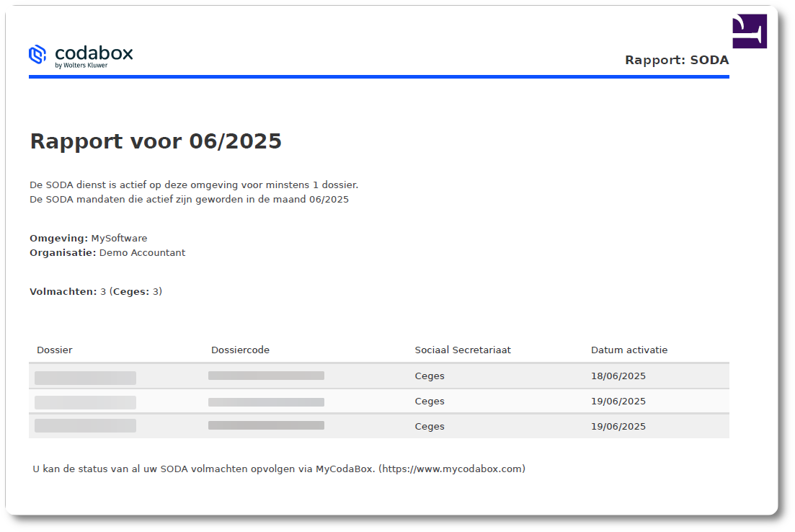The width and height of the screenshot is (795, 532).
Task: Click the codabox logo icon
Action: pyautogui.click(x=37, y=54)
